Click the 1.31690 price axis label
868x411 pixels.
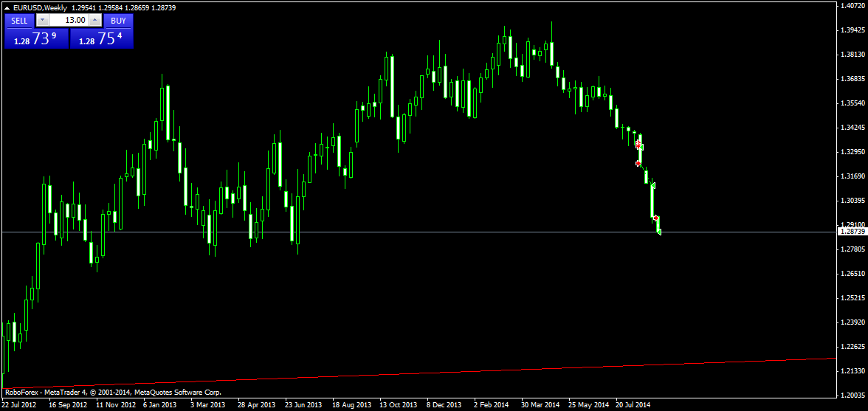click(852, 176)
